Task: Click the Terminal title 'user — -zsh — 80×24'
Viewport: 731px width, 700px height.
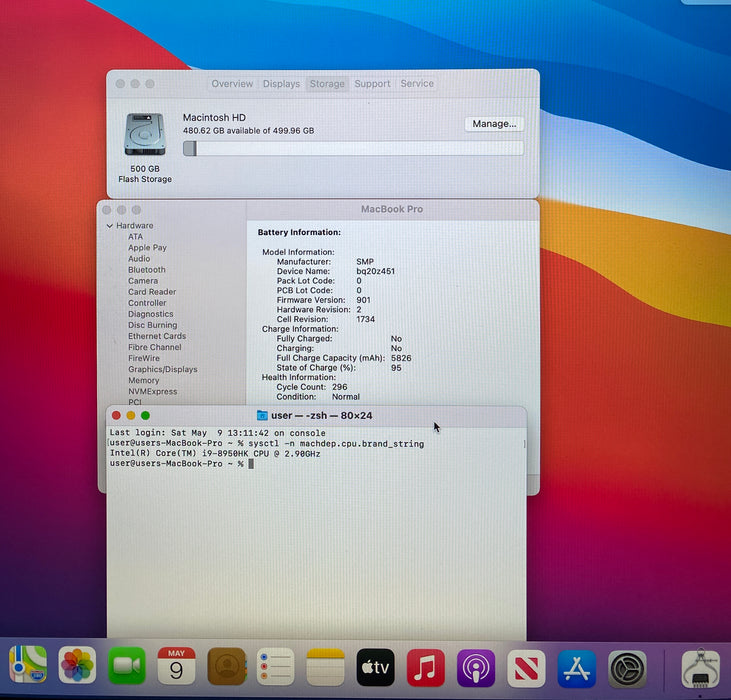Action: coord(322,416)
